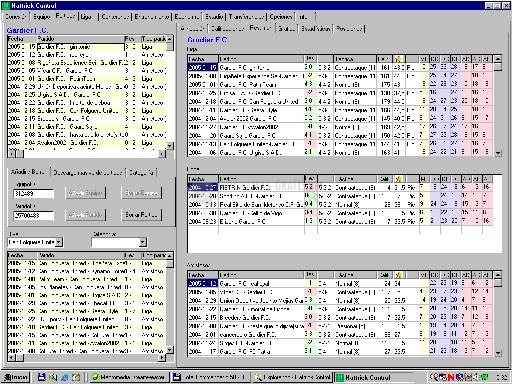Click the Añadir Equipo button
This screenshot has height=384, width=512.
[85, 193]
